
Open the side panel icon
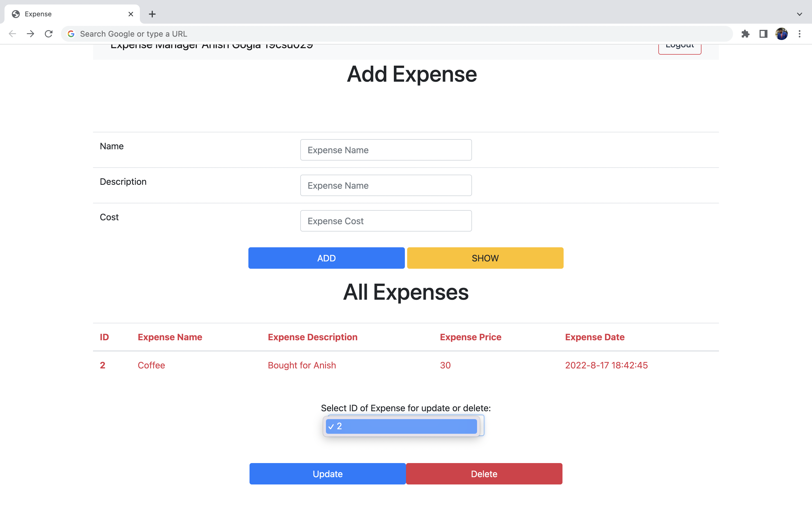[763, 34]
